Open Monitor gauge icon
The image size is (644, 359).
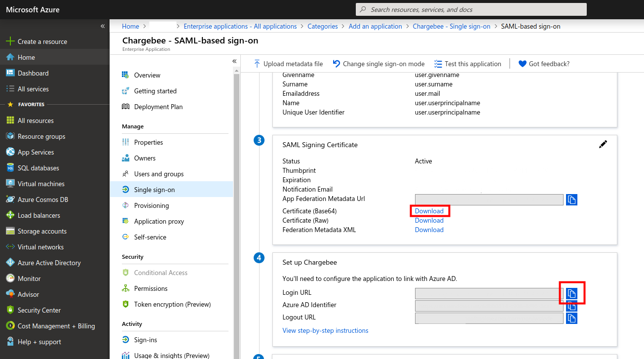coord(10,279)
